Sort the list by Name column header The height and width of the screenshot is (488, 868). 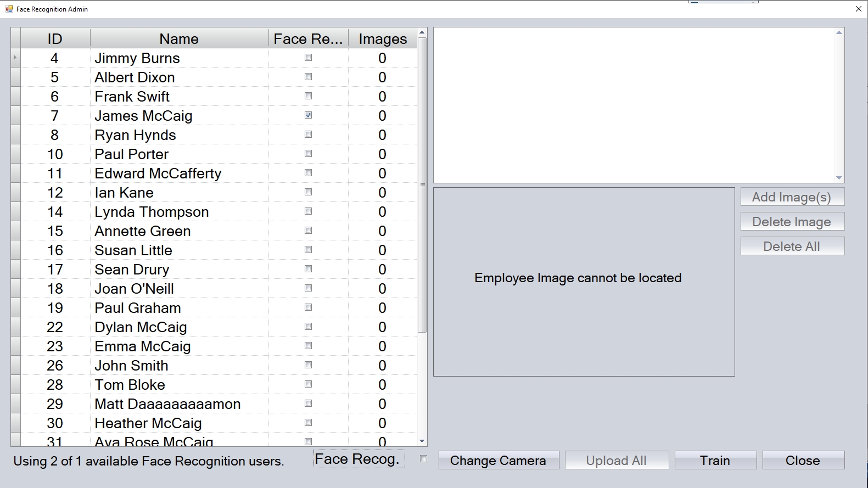(x=179, y=39)
